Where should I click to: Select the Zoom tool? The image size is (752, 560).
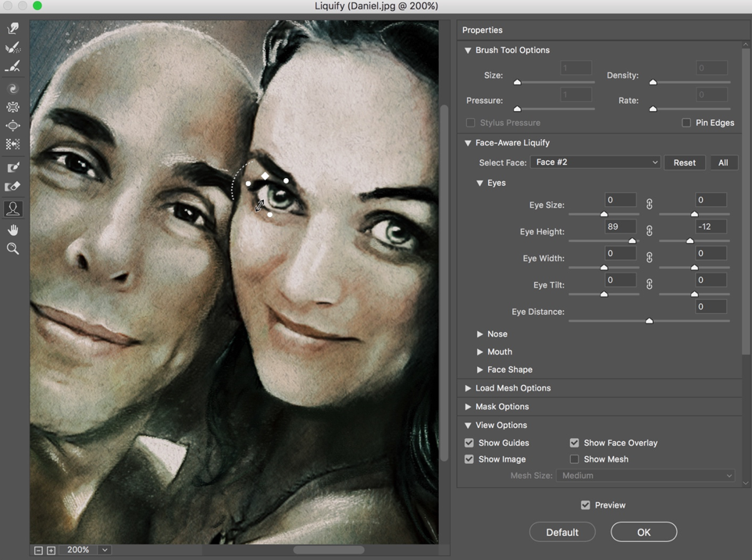pyautogui.click(x=13, y=248)
